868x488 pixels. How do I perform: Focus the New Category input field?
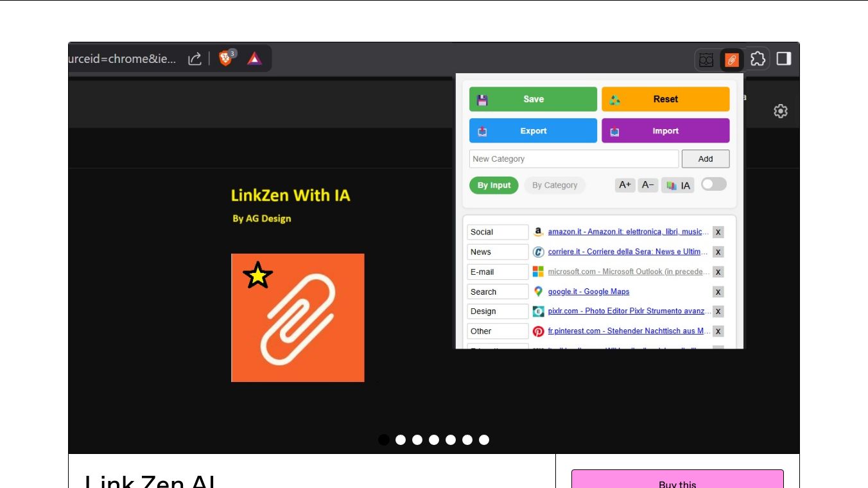tap(574, 159)
